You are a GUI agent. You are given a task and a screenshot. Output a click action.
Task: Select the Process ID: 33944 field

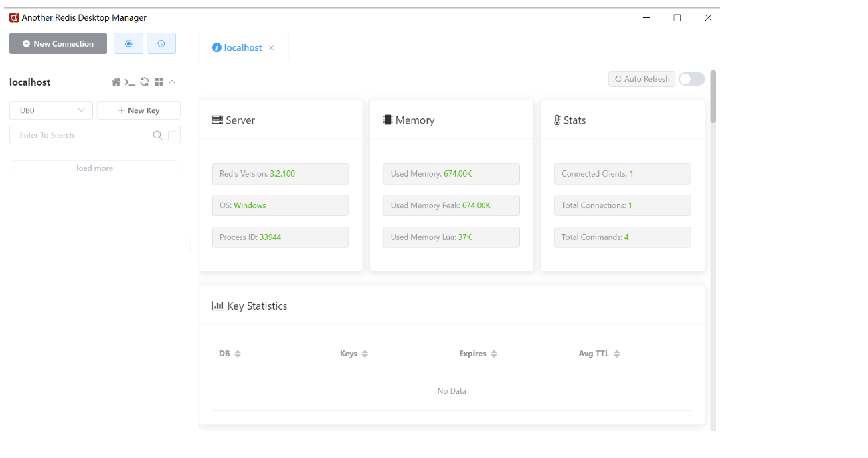(x=280, y=237)
